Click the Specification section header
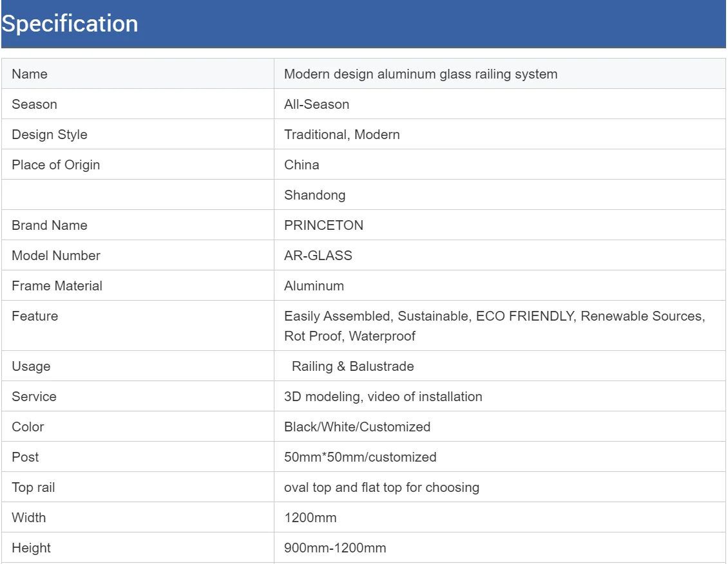Image resolution: width=728 pixels, height=564 pixels. [x=70, y=24]
